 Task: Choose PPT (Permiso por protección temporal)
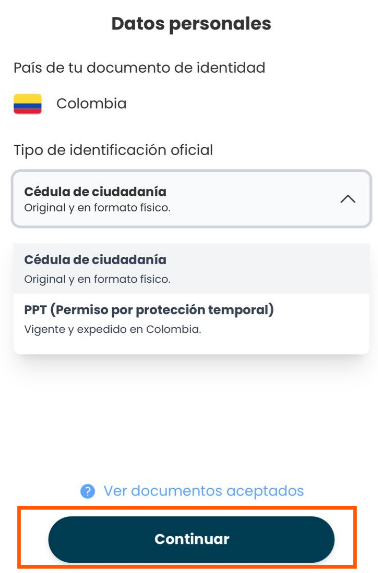coord(192,319)
